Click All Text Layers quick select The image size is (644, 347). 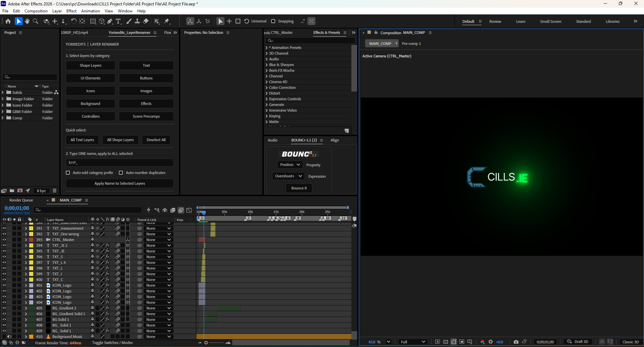82,140
